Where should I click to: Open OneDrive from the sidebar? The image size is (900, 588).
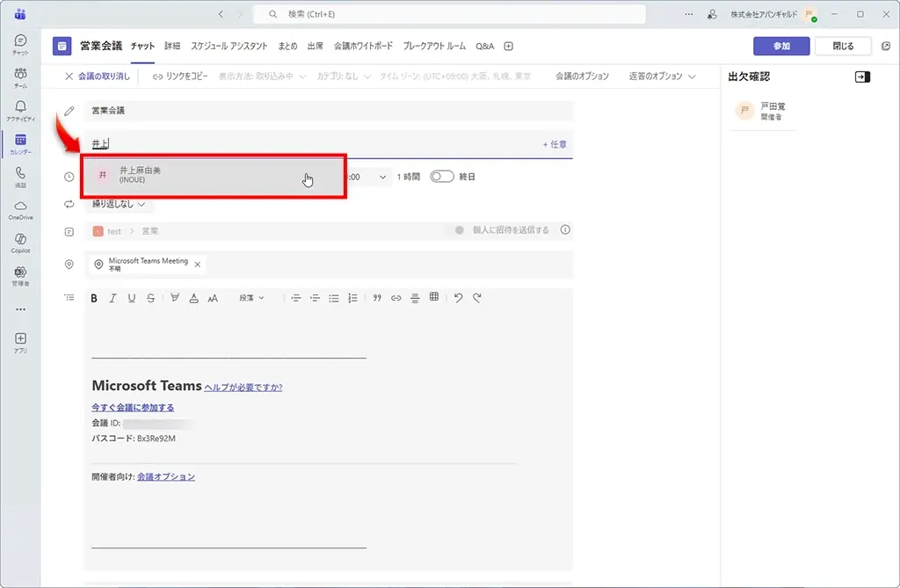tap(20, 209)
